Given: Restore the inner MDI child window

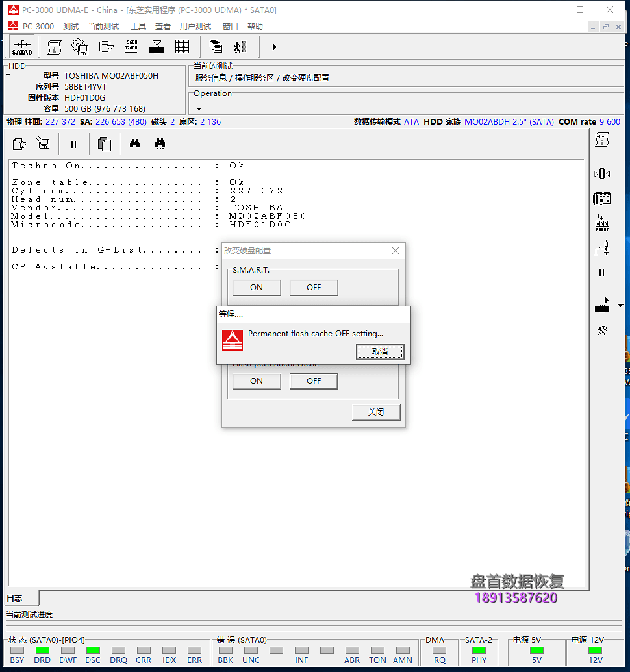Looking at the screenshot, I should 605,27.
